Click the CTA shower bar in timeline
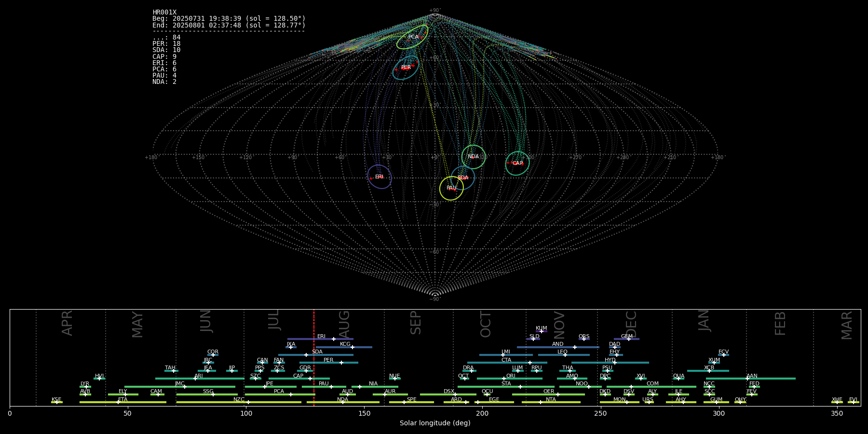The height and width of the screenshot is (434, 868). tap(507, 363)
